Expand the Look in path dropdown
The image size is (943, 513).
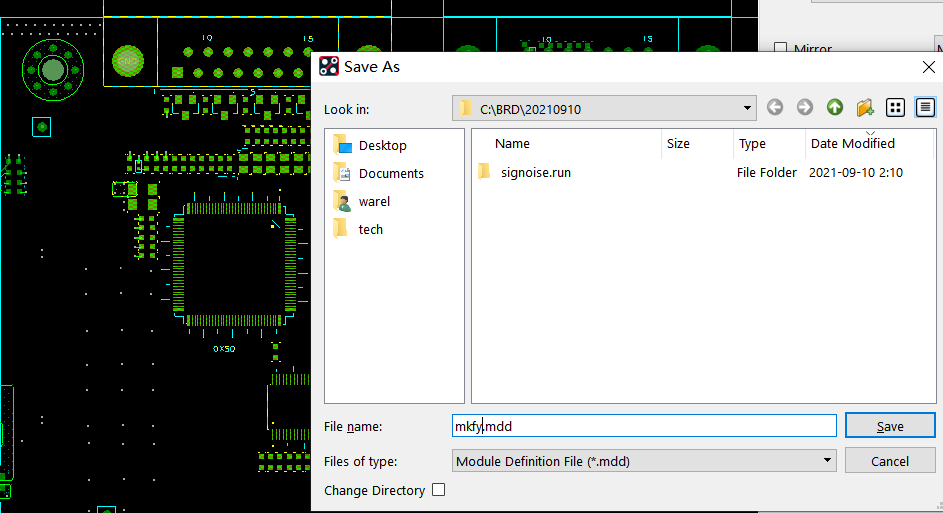click(747, 108)
